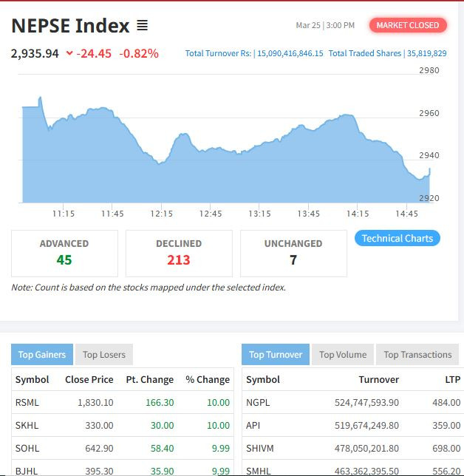
Task: Select the Top Turnover tab
Action: (x=276, y=355)
